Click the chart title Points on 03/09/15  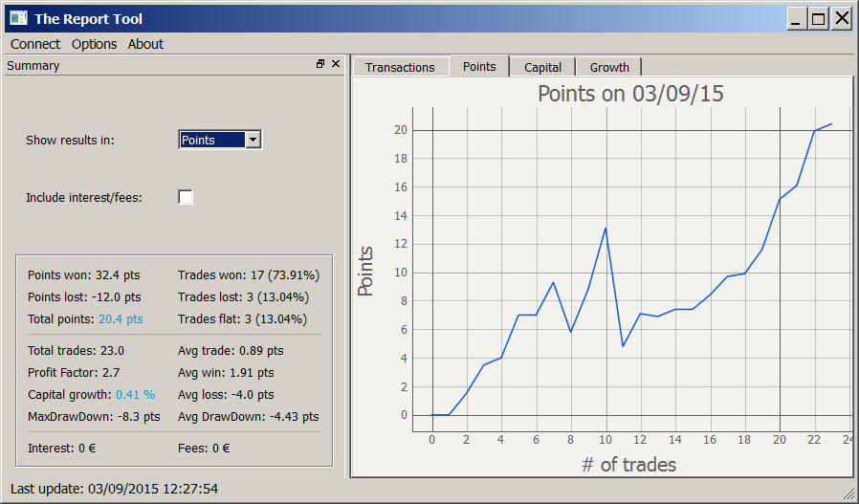coord(630,94)
